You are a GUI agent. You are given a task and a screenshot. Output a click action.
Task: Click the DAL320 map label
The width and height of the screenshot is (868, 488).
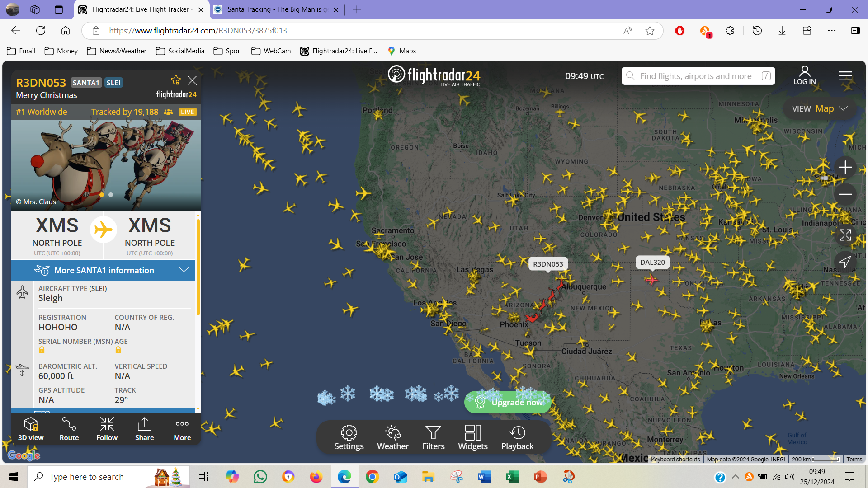click(652, 262)
